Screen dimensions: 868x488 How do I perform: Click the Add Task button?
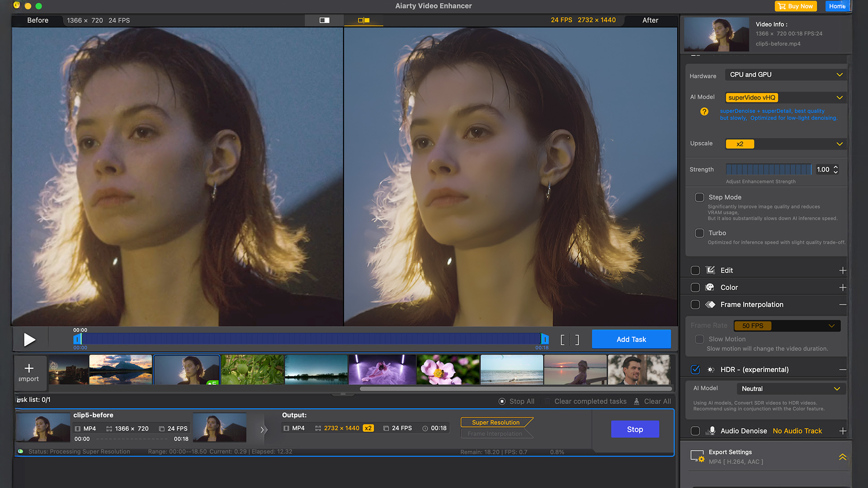pyautogui.click(x=631, y=339)
